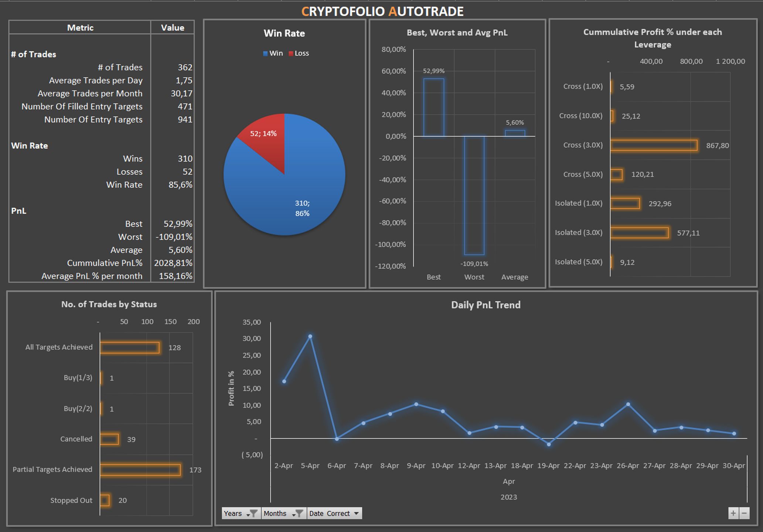763x532 pixels.
Task: Select the red Loss legend swatch
Action: coord(291,54)
